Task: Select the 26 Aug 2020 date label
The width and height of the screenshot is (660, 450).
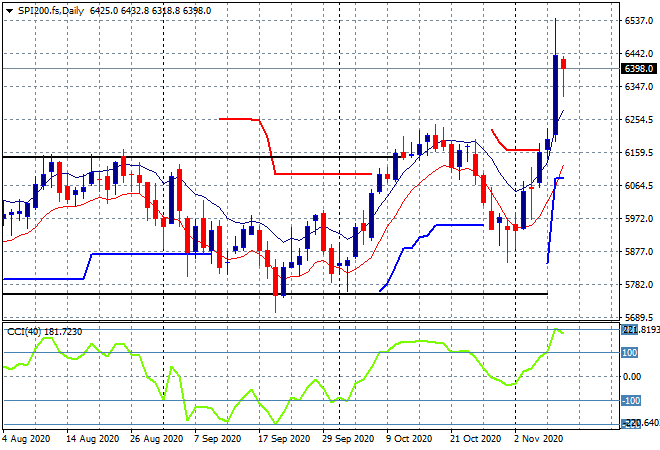Action: (x=157, y=439)
